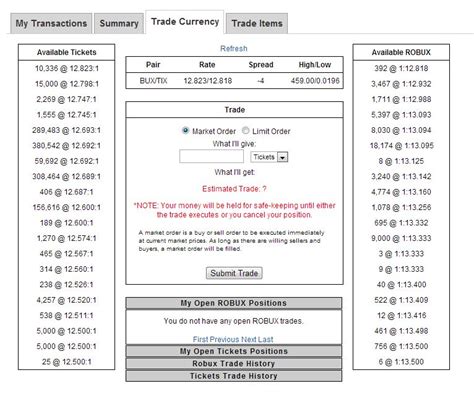Screen dimensions: 474x399
Task: Click ticket offer 289,483 @ 12.693:1
Action: 66,130
